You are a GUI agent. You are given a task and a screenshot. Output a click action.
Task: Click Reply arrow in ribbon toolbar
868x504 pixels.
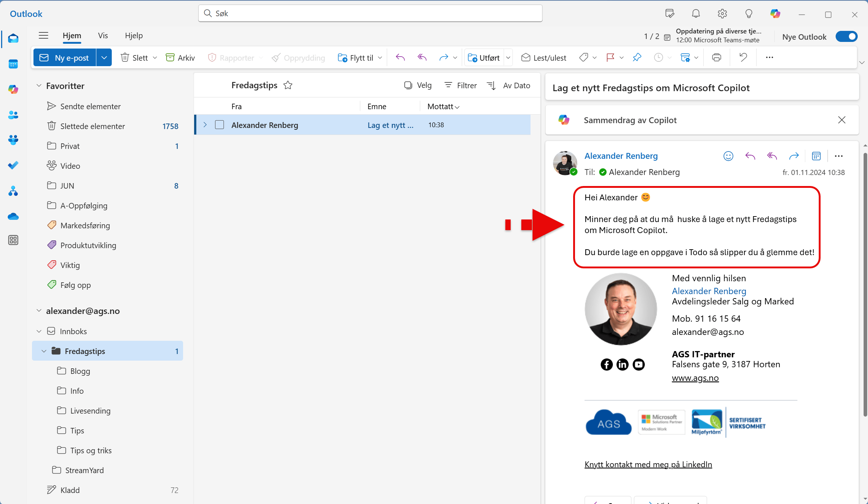coord(400,57)
